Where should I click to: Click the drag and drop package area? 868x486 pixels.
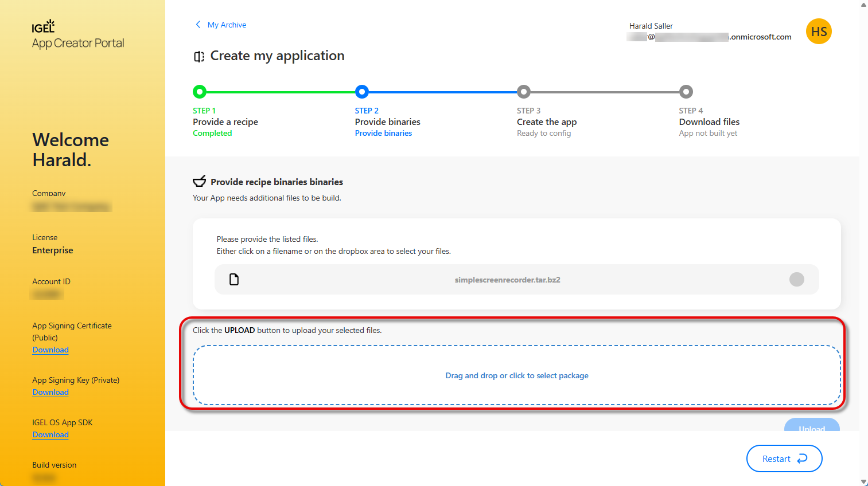tap(516, 375)
